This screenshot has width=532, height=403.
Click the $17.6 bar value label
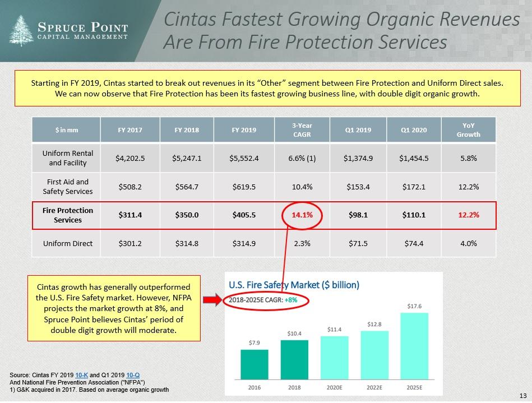click(x=414, y=307)
